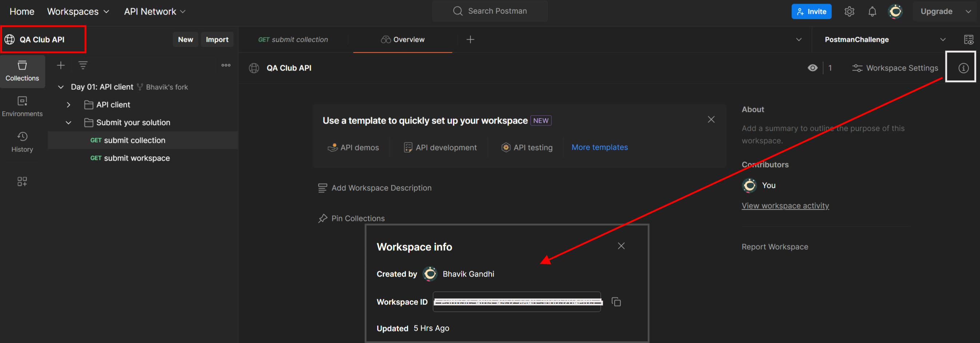Collapse the Submit your solution folder
This screenshot has height=343, width=980.
68,123
